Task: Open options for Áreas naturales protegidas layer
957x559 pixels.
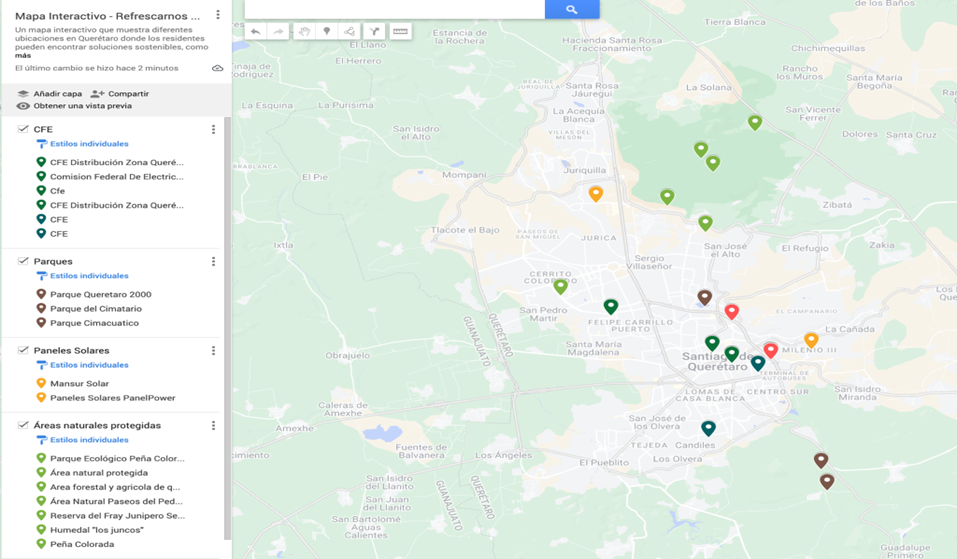Action: click(213, 425)
